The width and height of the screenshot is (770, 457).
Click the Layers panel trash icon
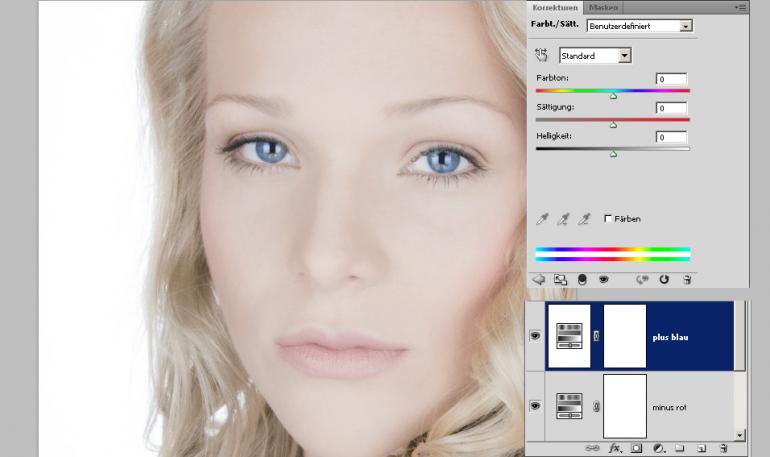[x=723, y=448]
